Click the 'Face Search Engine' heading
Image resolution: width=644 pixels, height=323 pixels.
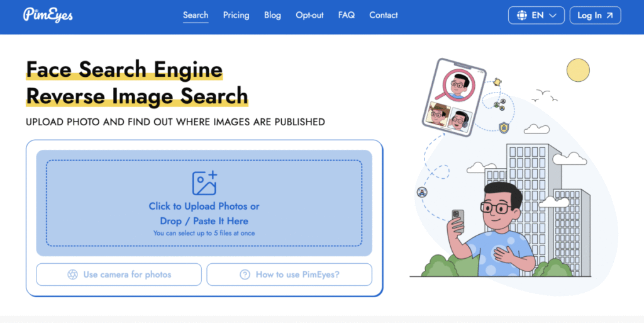tap(125, 69)
